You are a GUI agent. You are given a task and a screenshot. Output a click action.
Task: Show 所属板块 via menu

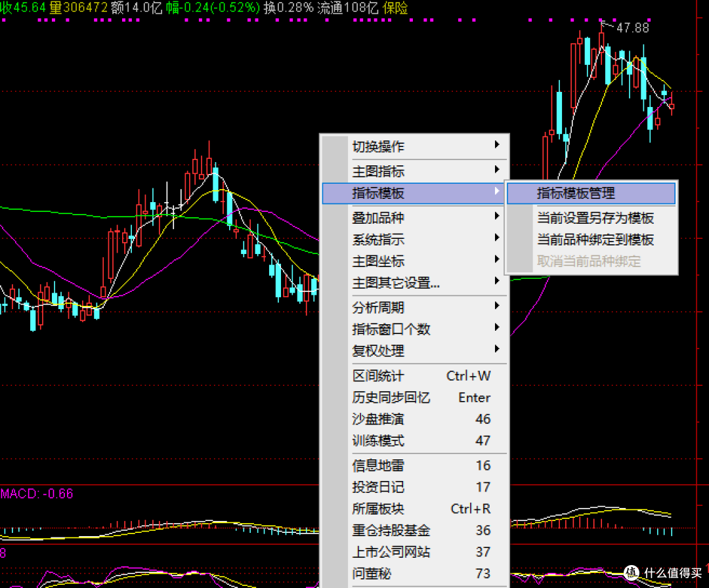point(415,509)
